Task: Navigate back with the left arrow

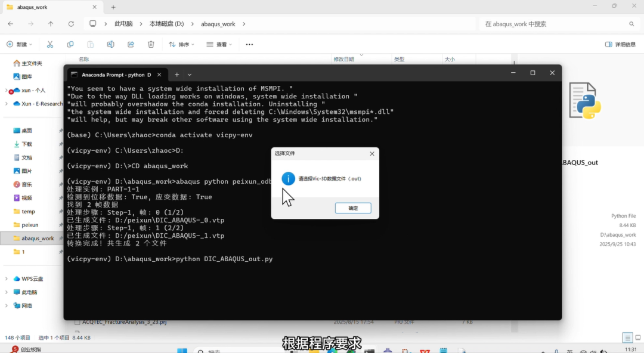Action: click(x=11, y=24)
